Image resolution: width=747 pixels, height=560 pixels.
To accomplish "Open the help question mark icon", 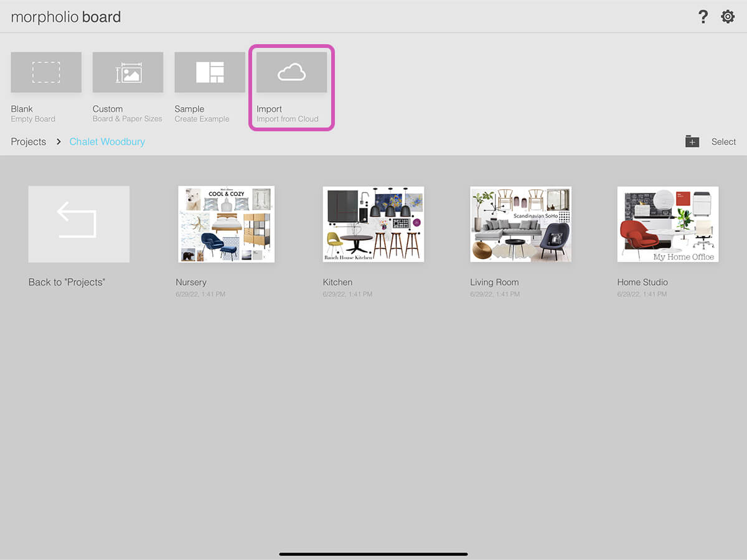I will 703,17.
